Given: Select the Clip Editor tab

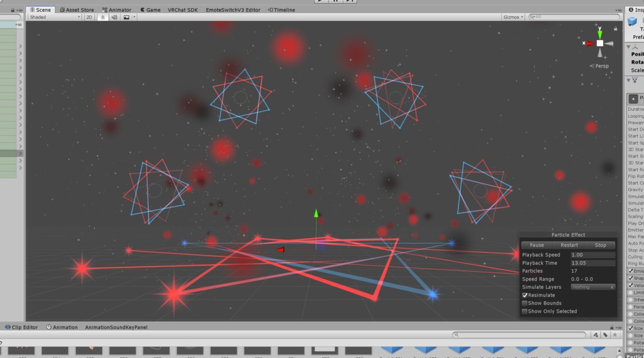Looking at the screenshot, I should pos(21,327).
